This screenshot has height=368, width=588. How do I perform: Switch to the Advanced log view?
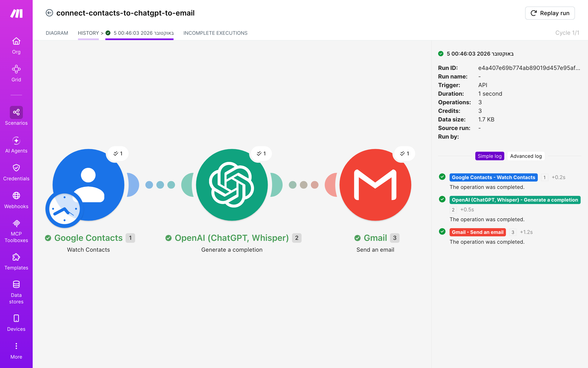tap(526, 156)
